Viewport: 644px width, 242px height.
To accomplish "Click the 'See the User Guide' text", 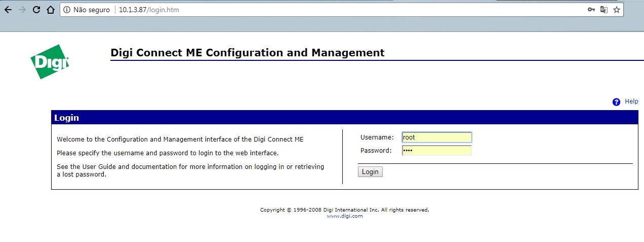I will click(x=190, y=170).
